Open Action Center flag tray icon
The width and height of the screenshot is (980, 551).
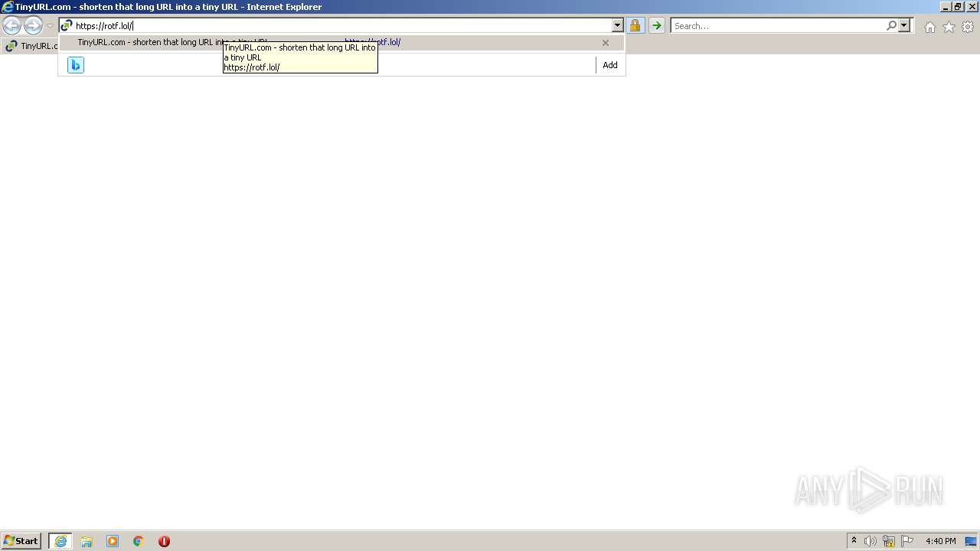[907, 541]
